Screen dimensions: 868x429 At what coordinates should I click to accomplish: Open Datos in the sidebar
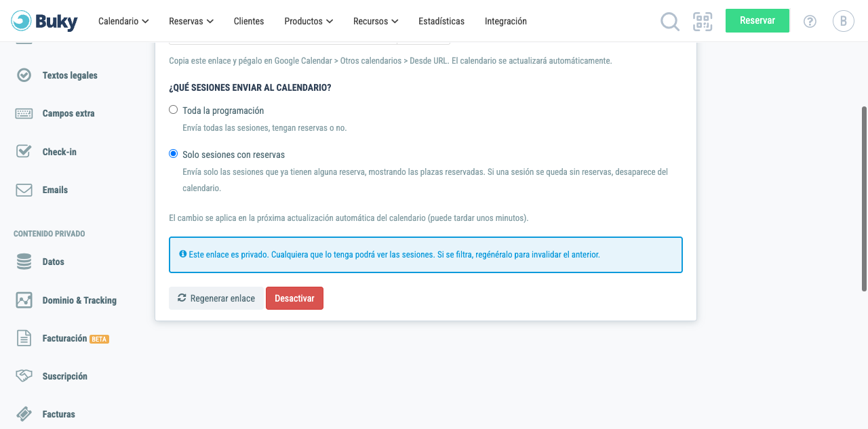click(x=54, y=262)
